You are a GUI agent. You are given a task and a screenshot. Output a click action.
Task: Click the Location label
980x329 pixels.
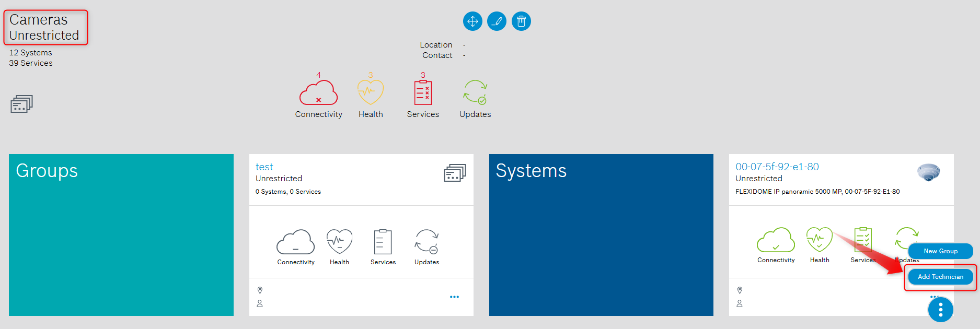436,45
